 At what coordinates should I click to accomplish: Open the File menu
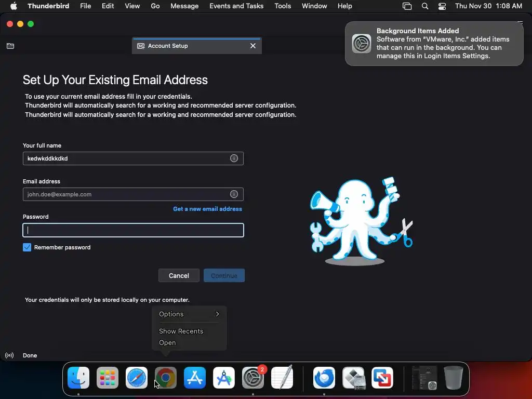(x=86, y=6)
